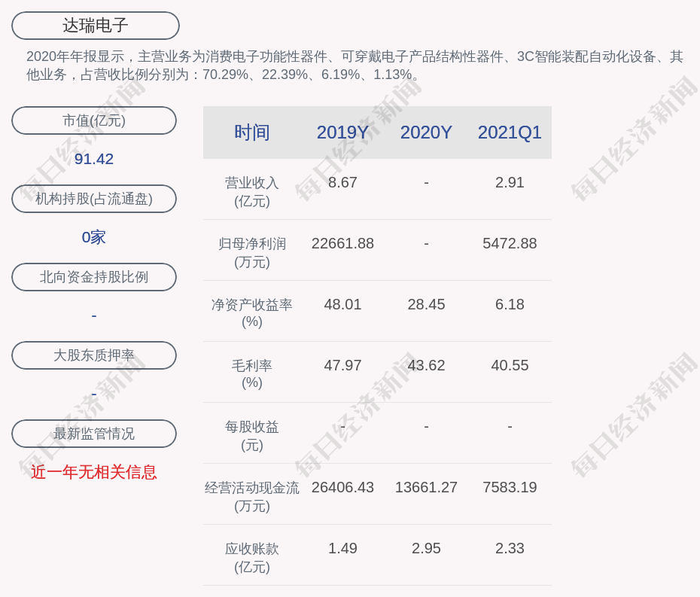
Task: Click the 时间 column header
Action: (x=252, y=132)
